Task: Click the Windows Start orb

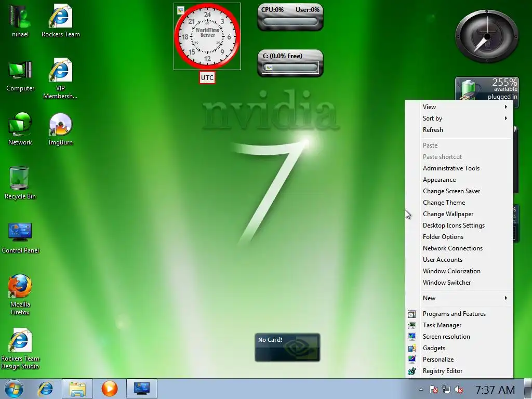Action: coord(14,389)
